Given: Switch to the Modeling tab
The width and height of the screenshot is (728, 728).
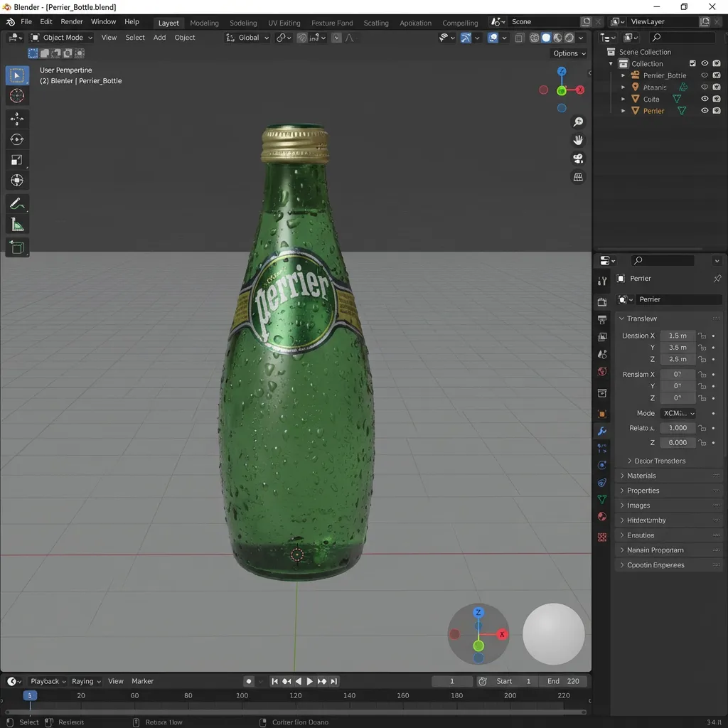Looking at the screenshot, I should coord(204,22).
